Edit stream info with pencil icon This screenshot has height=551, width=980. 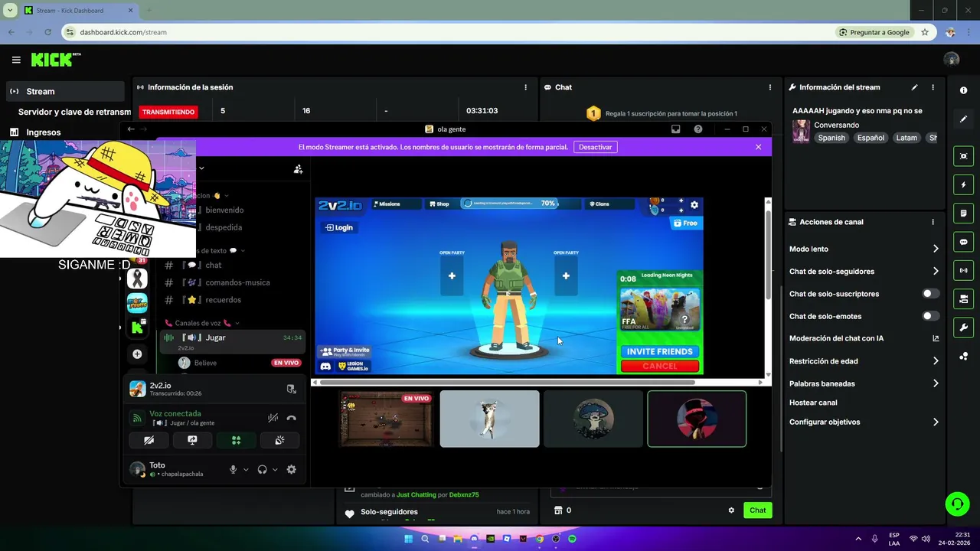click(x=914, y=87)
